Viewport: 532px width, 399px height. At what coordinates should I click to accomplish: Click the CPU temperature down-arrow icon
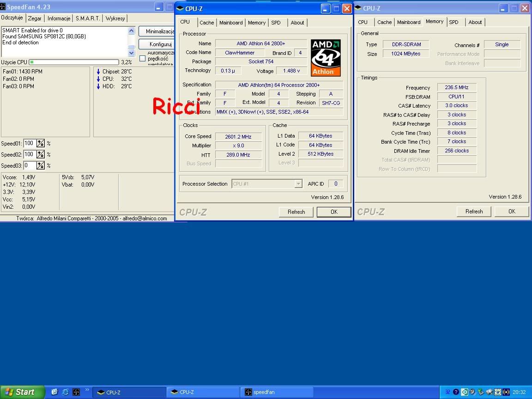click(x=98, y=79)
